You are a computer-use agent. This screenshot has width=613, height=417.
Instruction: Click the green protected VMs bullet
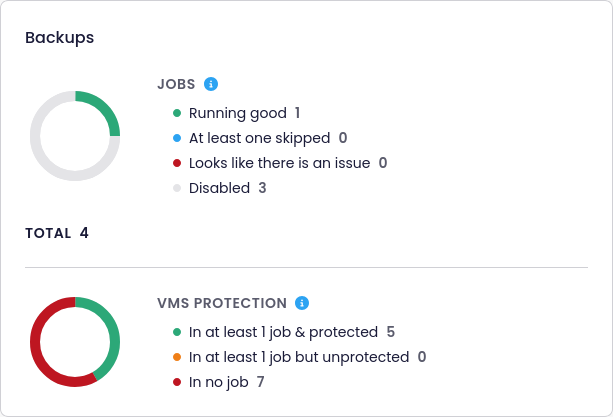pyautogui.click(x=177, y=332)
